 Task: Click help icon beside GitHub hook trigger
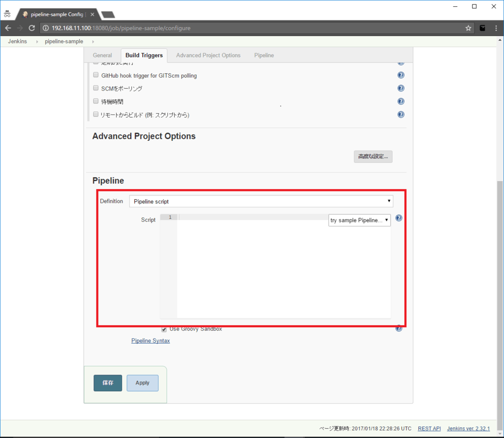(401, 75)
